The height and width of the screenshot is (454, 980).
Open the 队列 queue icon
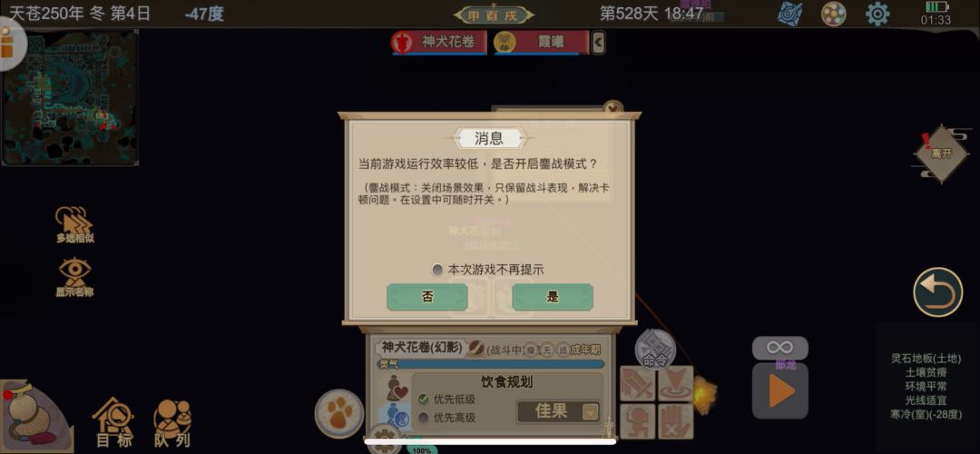click(172, 423)
